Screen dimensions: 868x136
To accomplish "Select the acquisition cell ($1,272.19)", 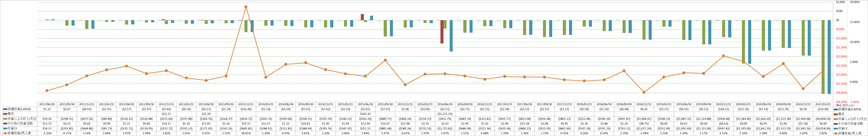I will point(445,114).
